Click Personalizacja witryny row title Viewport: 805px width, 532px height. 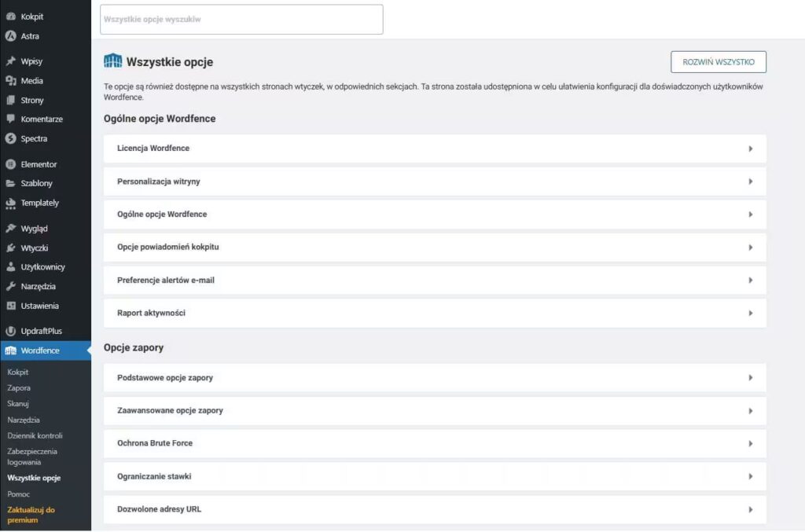tap(159, 181)
